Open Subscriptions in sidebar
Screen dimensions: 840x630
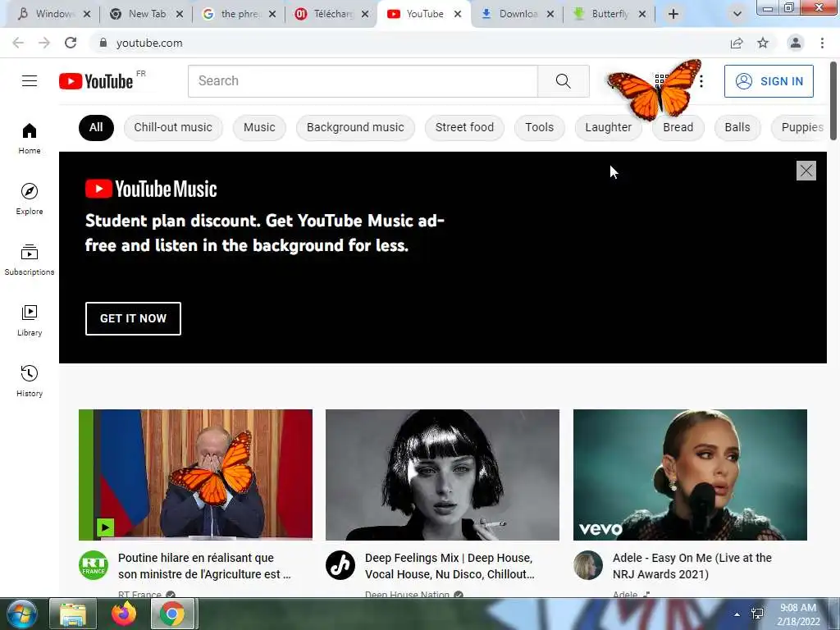[30, 259]
